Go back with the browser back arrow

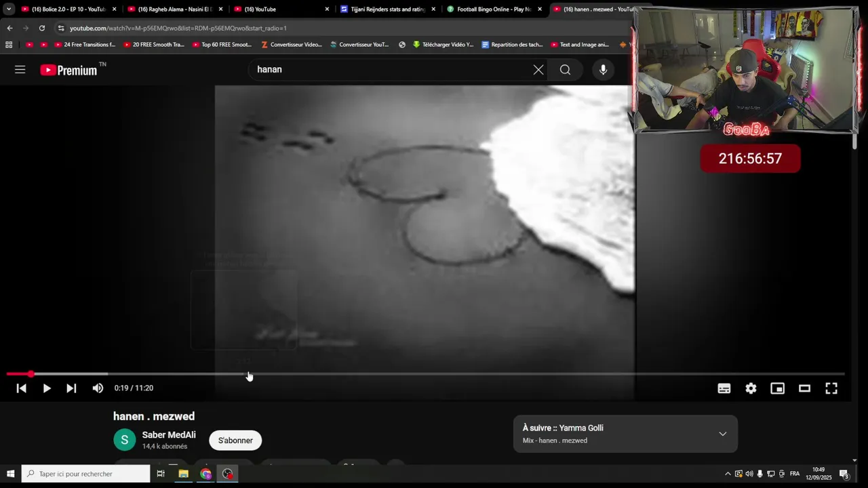9,28
